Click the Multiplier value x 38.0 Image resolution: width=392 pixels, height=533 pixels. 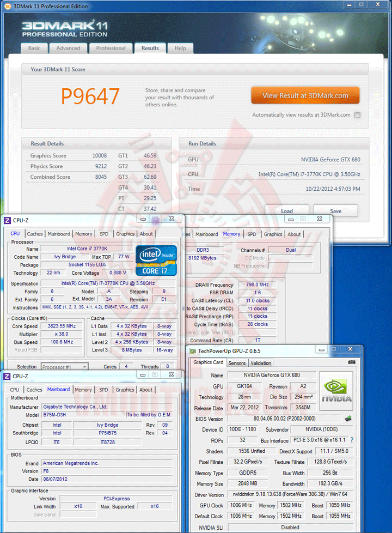62,334
